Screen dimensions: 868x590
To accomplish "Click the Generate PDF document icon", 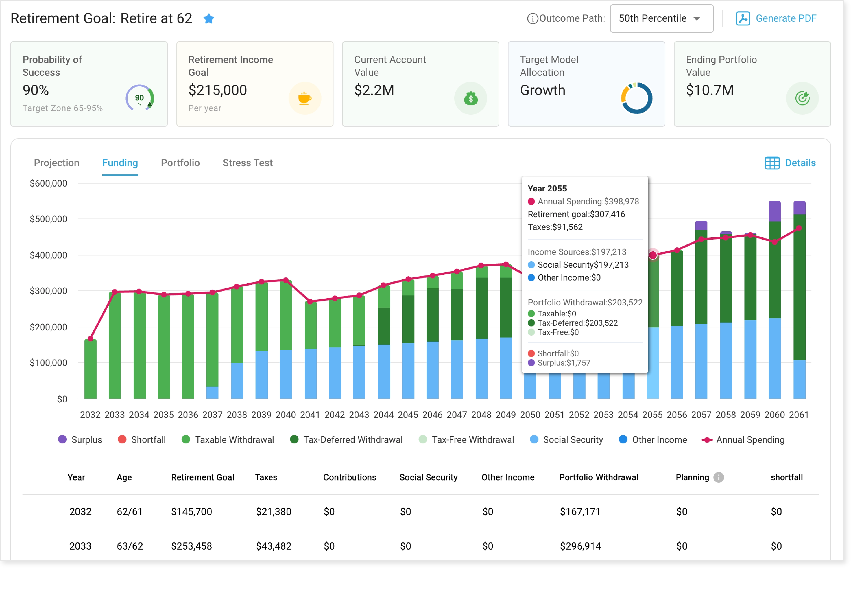I will 742,18.
